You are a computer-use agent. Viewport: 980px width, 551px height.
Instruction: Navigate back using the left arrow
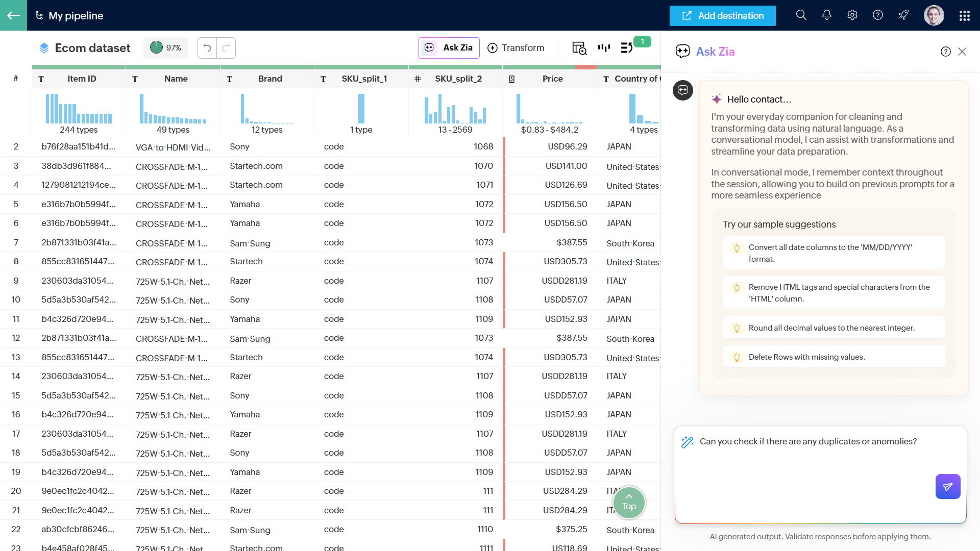coord(13,15)
